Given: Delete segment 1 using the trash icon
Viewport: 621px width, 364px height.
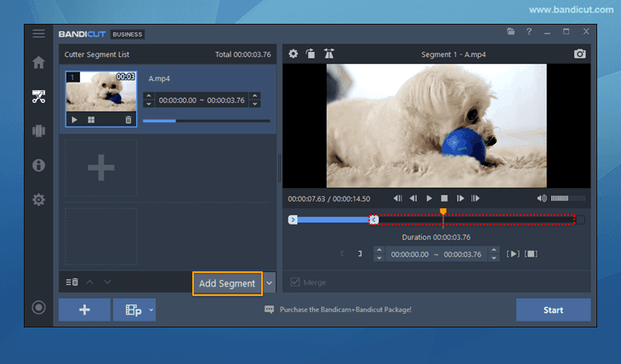Looking at the screenshot, I should click(x=128, y=120).
